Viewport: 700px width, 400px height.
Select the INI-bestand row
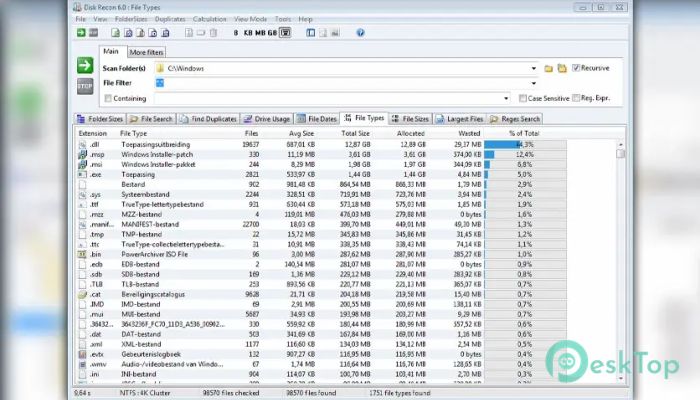click(x=322, y=374)
